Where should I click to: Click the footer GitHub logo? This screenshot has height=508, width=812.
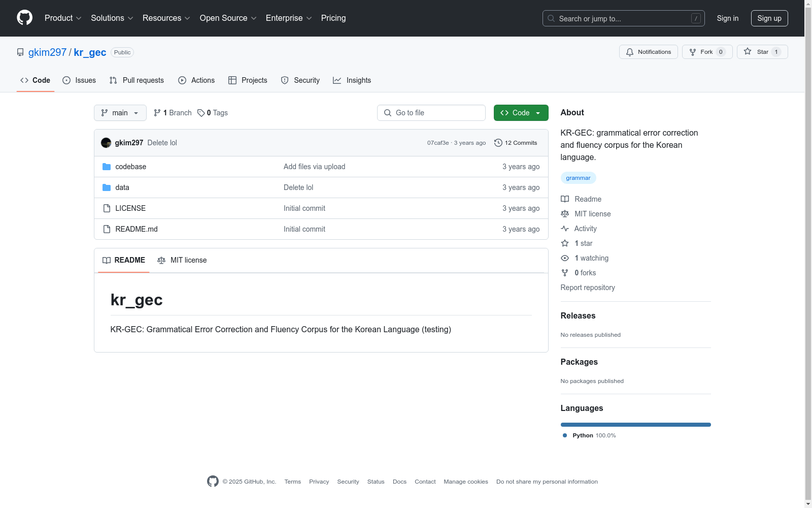(x=213, y=481)
